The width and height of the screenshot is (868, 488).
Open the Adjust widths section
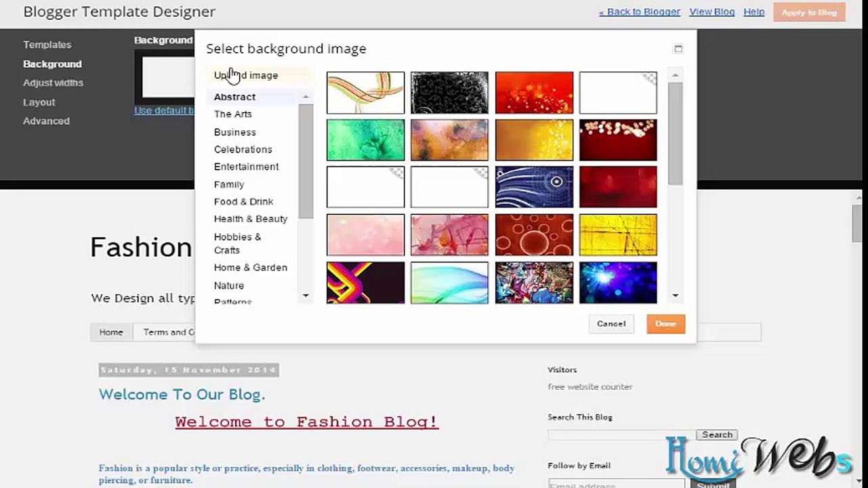[53, 83]
